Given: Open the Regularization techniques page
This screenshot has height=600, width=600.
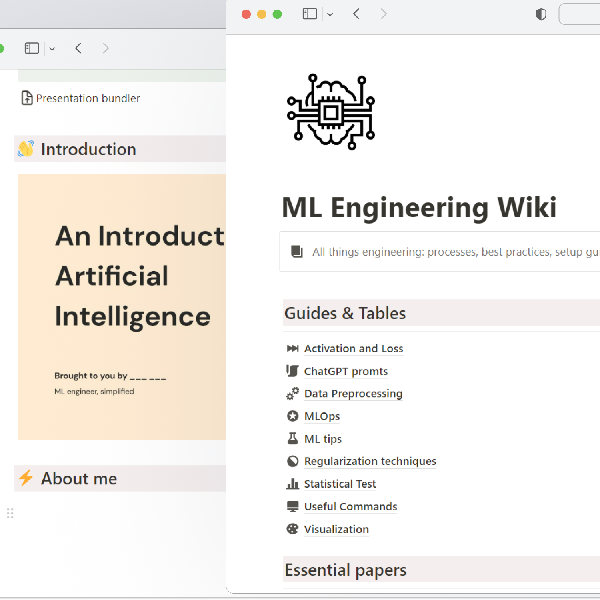Looking at the screenshot, I should pyautogui.click(x=370, y=461).
